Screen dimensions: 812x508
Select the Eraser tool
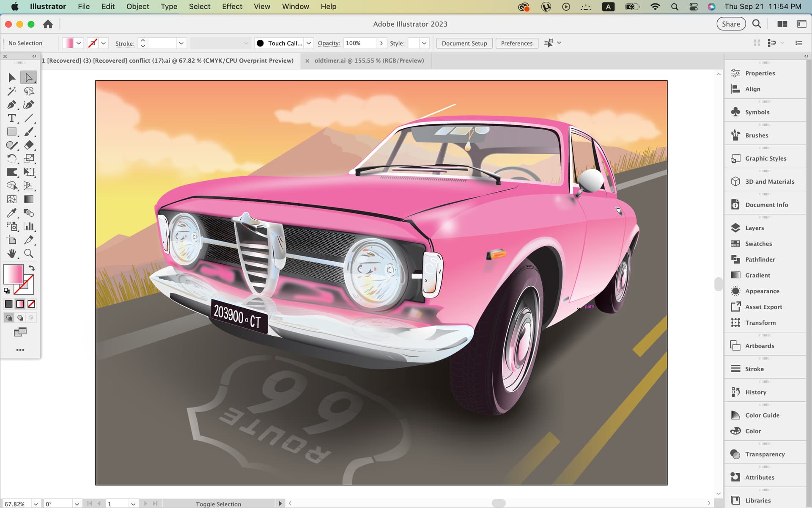point(29,145)
